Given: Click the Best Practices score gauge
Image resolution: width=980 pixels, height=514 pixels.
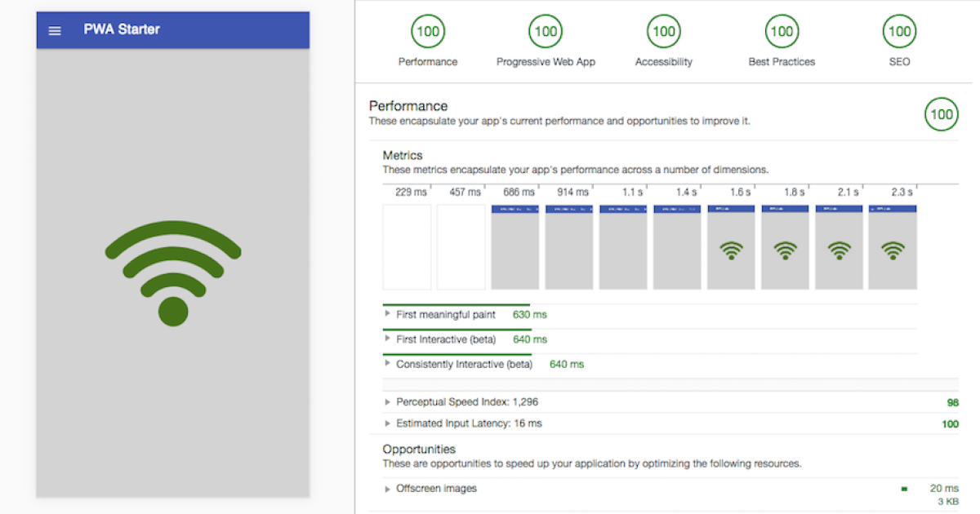Looking at the screenshot, I should [x=782, y=32].
